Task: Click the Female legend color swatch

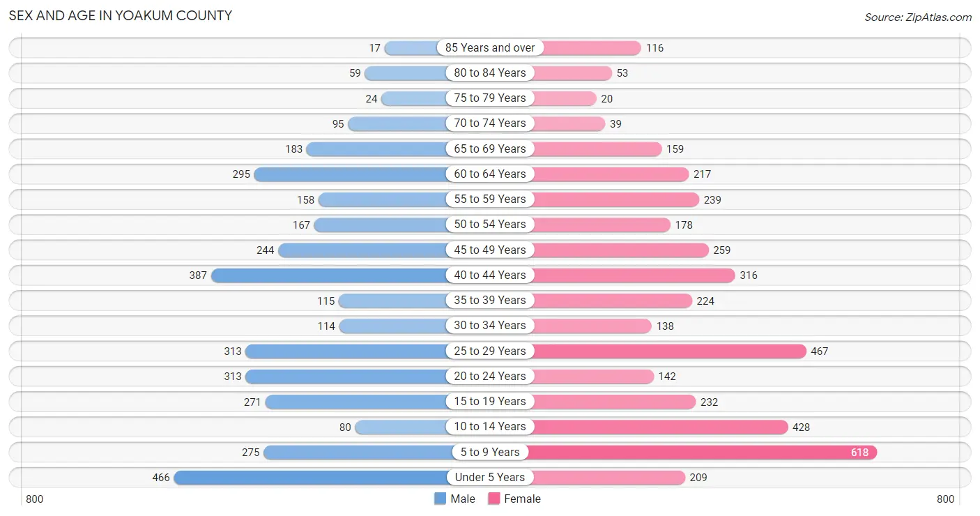Action: 494,499
